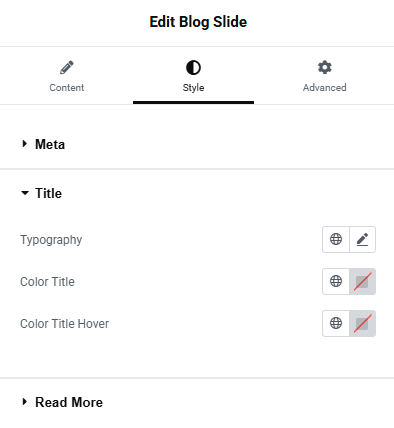This screenshot has height=428, width=394.
Task: Pick a color for Color Title swatch
Action: [x=362, y=281]
